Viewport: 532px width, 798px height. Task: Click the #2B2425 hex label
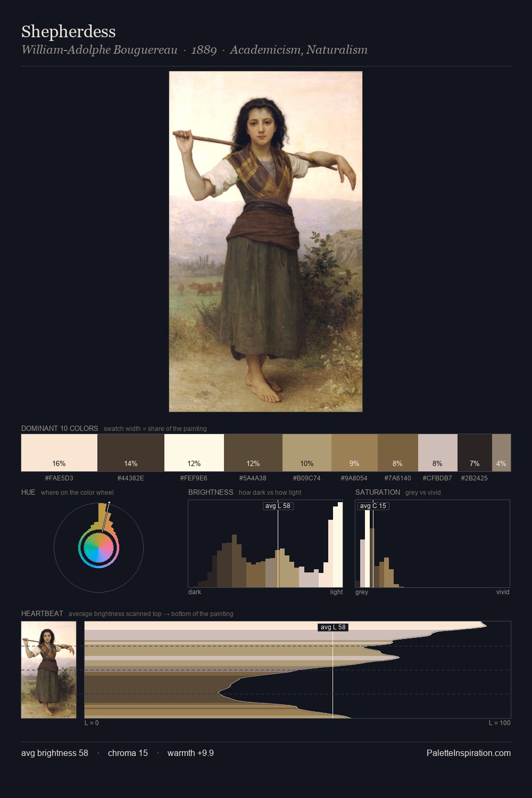(x=475, y=478)
